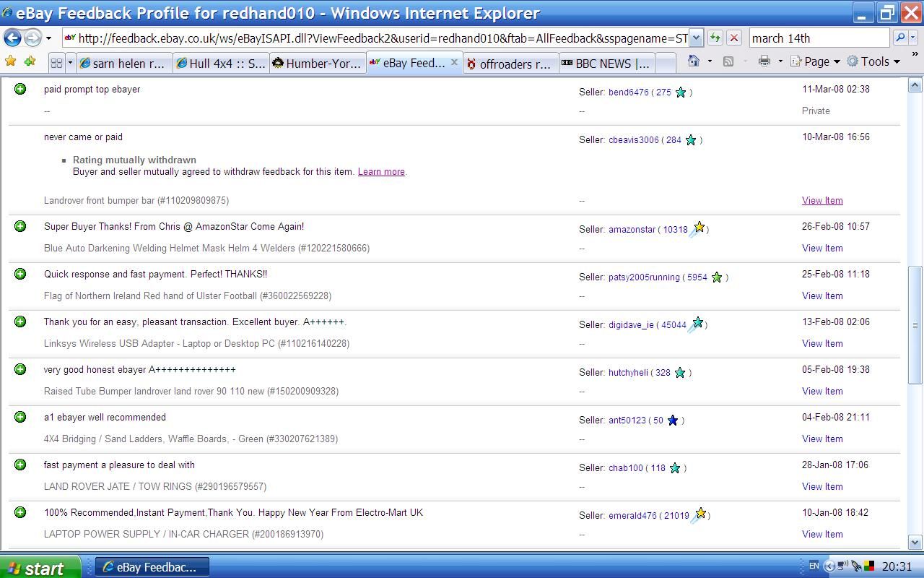This screenshot has width=924, height=578.
Task: Click the vertical scrollbar thumb
Action: pos(915,325)
